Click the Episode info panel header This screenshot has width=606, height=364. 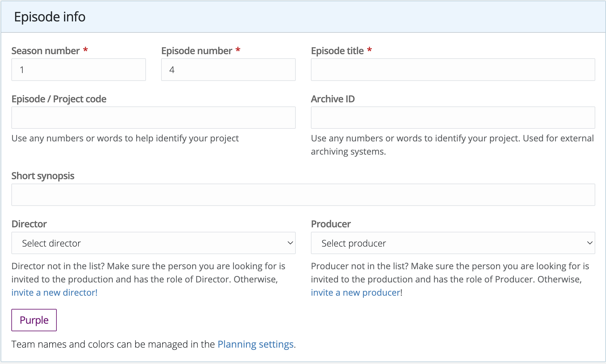point(50,17)
